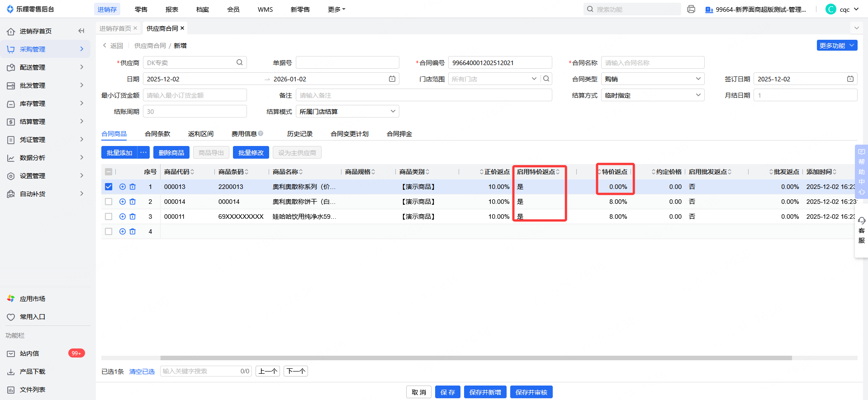The width and height of the screenshot is (868, 400).
Task: Expand the tab list chevron at right
Action: 856,28
